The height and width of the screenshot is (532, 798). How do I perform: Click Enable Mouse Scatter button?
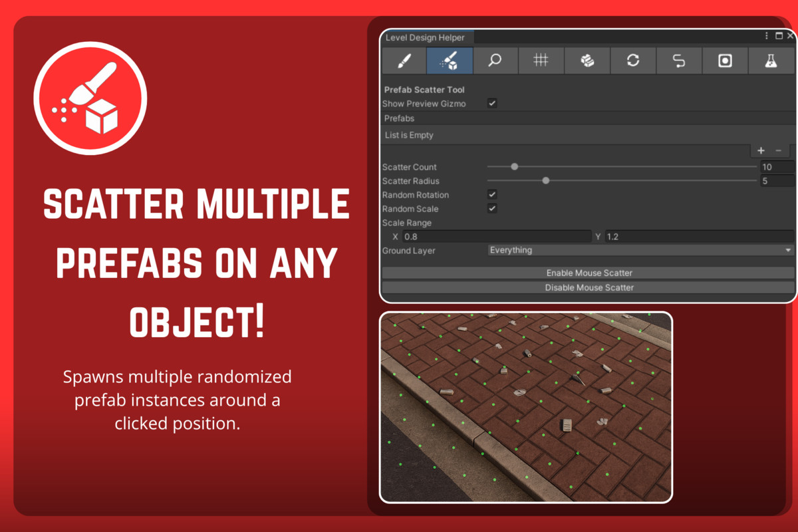coord(589,273)
